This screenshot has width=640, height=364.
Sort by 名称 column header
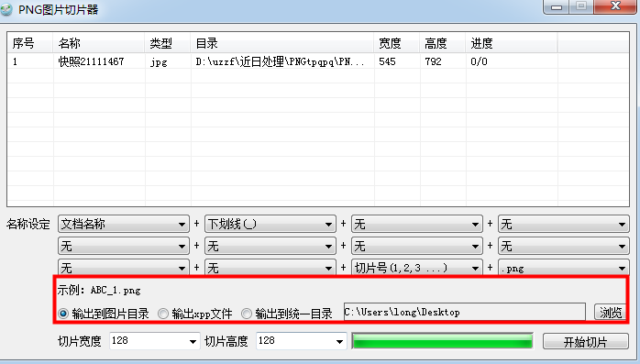click(x=98, y=43)
